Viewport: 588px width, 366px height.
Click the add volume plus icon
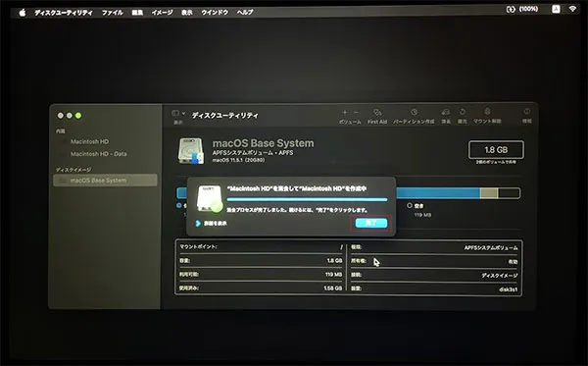pos(345,112)
